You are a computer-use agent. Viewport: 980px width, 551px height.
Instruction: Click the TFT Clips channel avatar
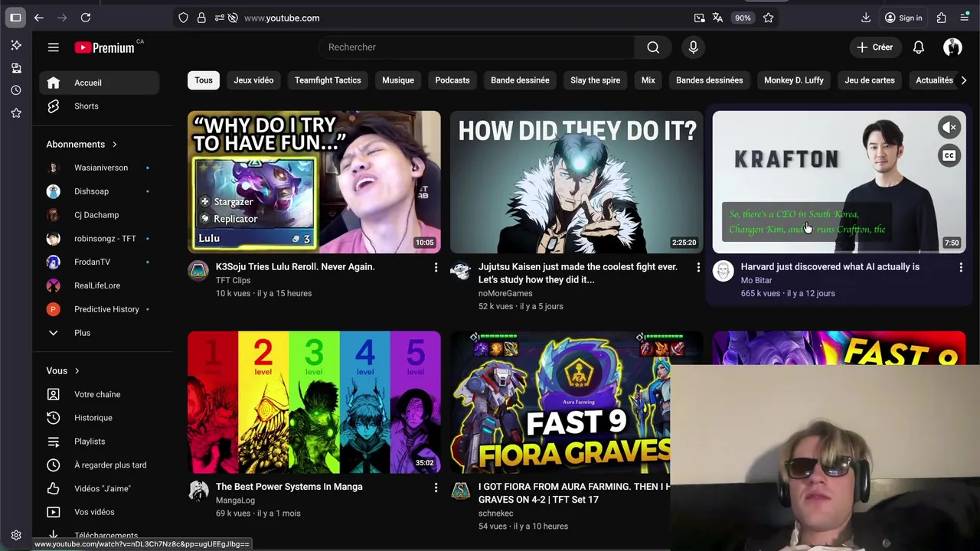pyautogui.click(x=198, y=270)
